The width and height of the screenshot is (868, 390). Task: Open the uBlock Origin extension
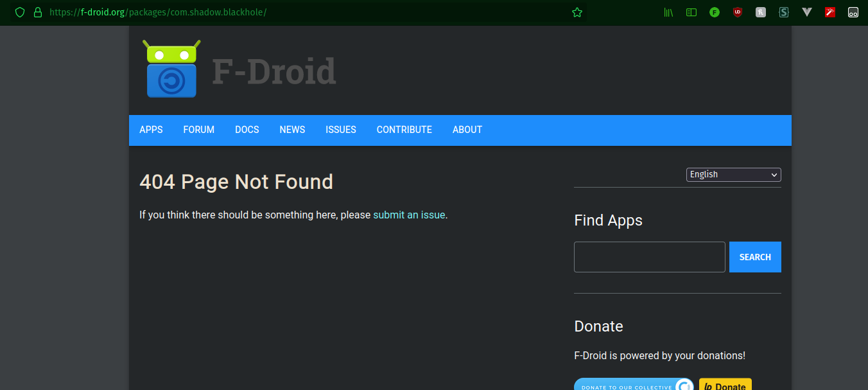point(738,12)
